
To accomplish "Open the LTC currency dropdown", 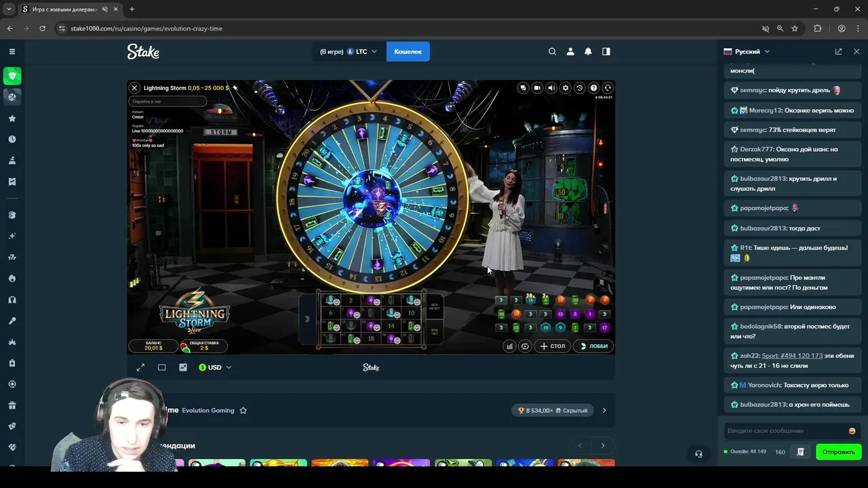I will point(349,52).
